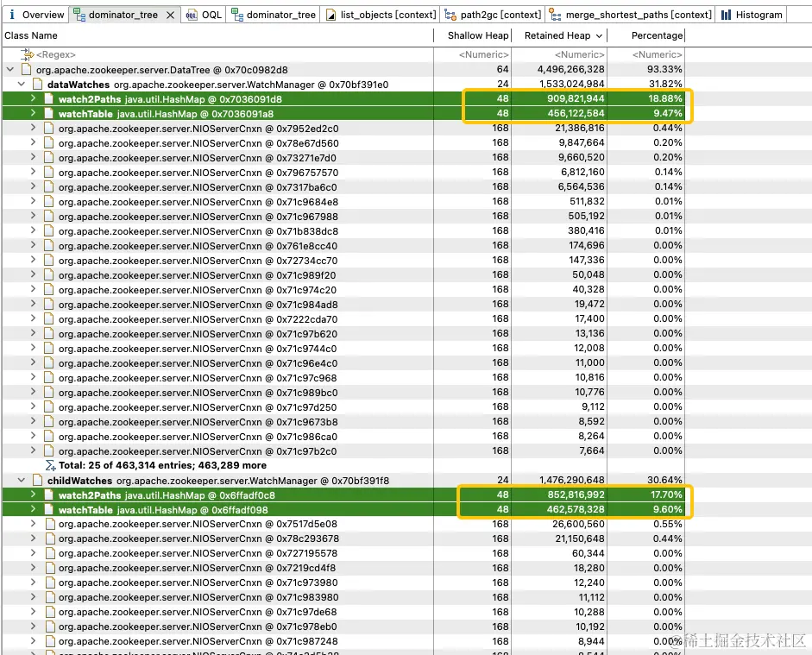Expand NIOServerCnxn @ 0x7517d5e08
The width and height of the screenshot is (812, 655).
(33, 524)
